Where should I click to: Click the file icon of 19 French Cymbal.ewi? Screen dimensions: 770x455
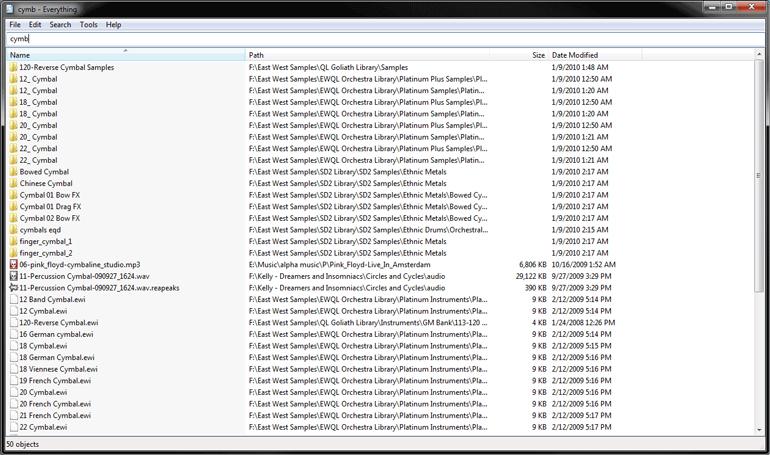point(14,381)
